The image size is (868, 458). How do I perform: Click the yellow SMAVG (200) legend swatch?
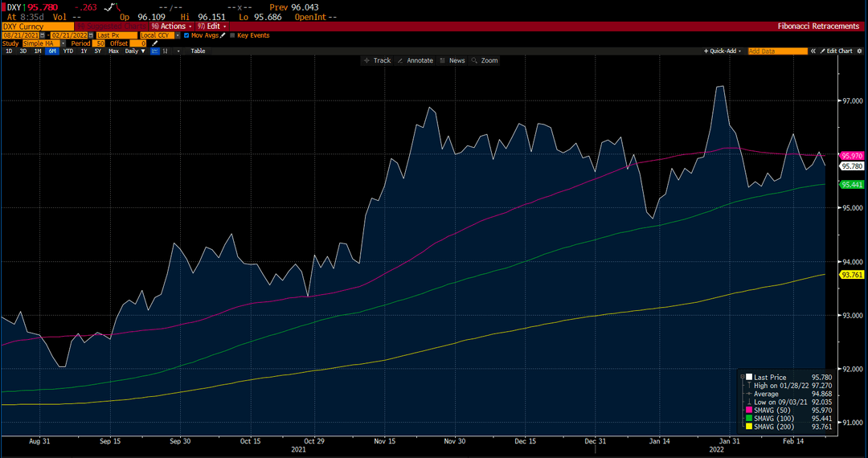(749, 426)
